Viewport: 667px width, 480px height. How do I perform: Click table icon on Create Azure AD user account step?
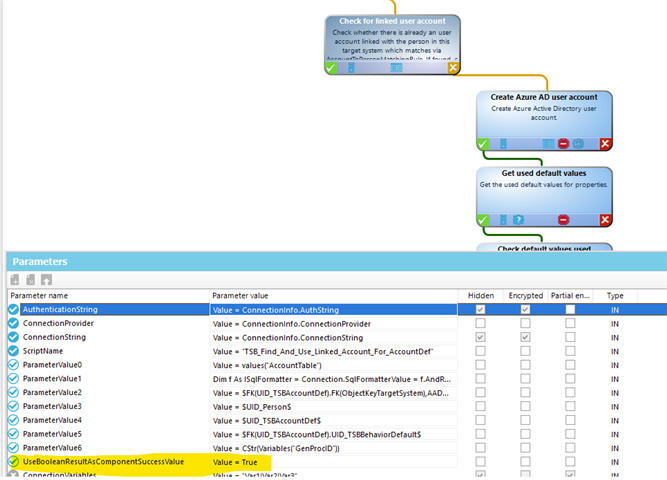[x=548, y=144]
